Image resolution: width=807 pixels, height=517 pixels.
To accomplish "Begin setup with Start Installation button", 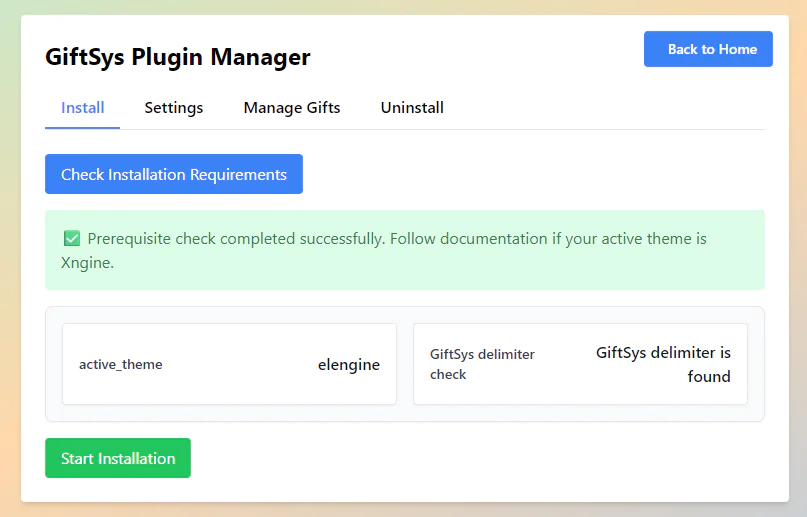I will pyautogui.click(x=118, y=458).
